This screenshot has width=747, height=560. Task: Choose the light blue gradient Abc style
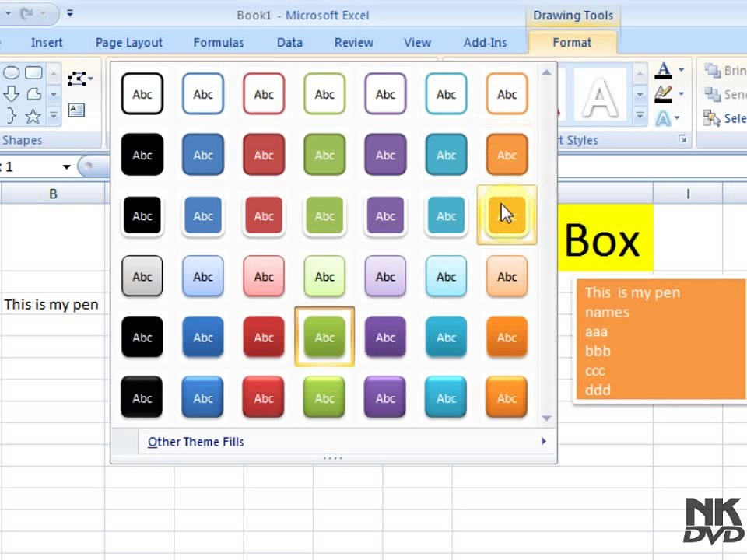tap(203, 276)
